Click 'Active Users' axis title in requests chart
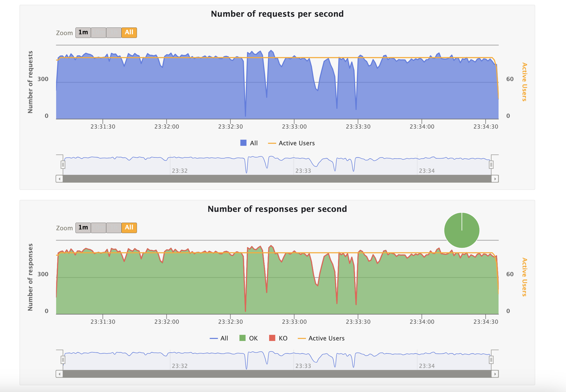566x392 pixels. pyautogui.click(x=524, y=82)
